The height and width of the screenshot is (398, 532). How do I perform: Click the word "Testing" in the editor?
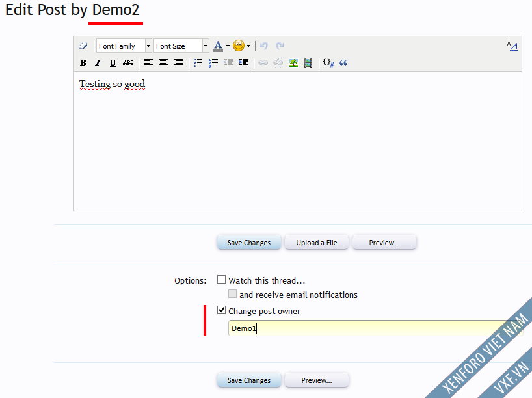click(x=95, y=84)
